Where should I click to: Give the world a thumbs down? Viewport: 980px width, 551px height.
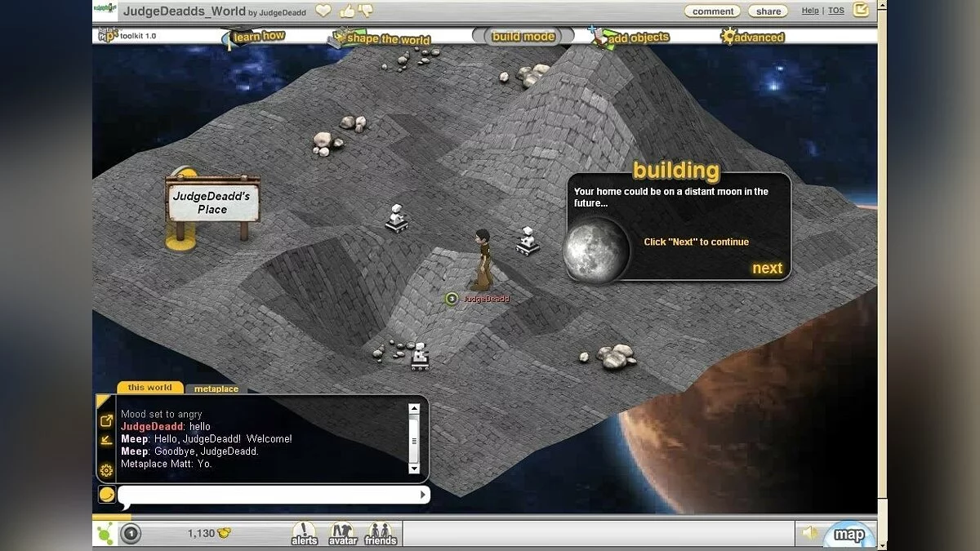[x=365, y=11]
